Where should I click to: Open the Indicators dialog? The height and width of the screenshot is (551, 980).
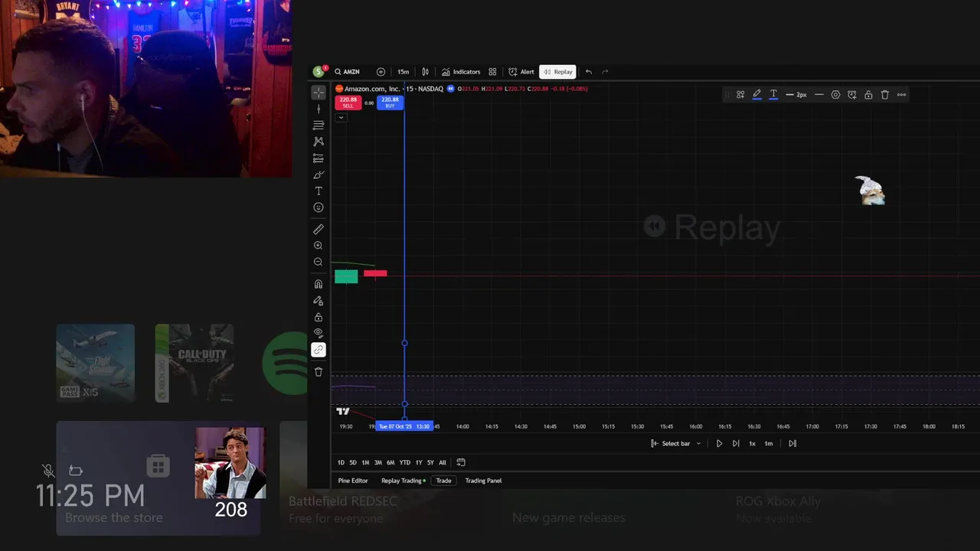461,72
